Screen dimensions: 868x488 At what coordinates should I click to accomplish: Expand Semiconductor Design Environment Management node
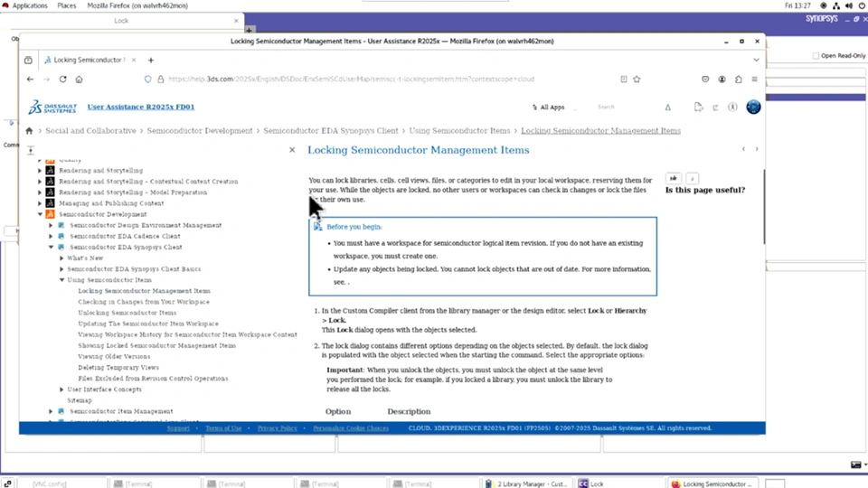pyautogui.click(x=51, y=225)
